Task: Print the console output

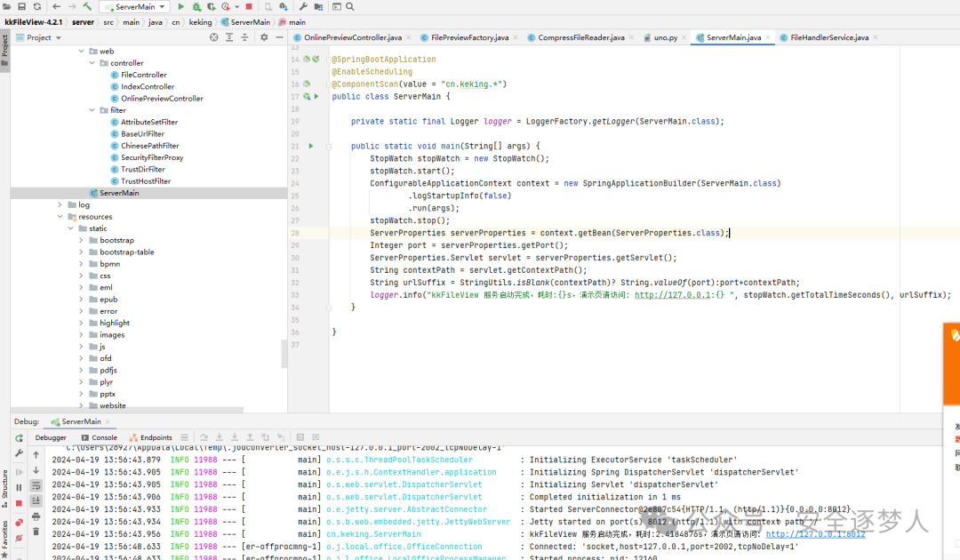Action: click(x=36, y=516)
